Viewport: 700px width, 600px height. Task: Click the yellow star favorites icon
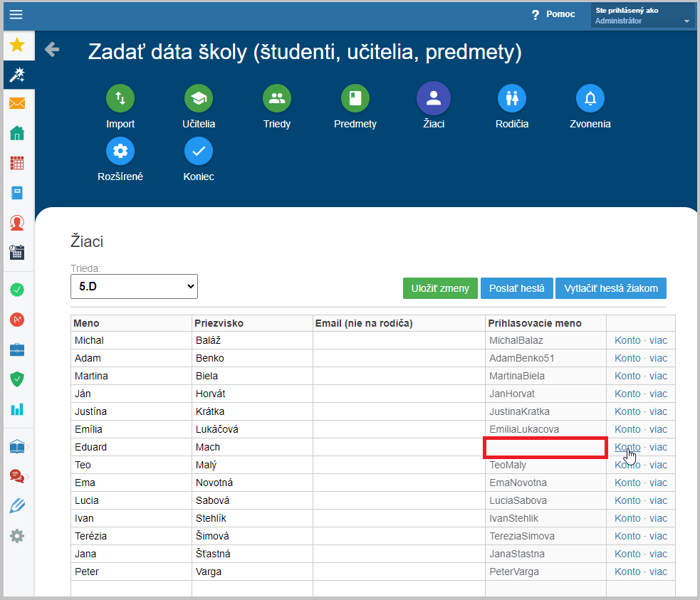(17, 45)
